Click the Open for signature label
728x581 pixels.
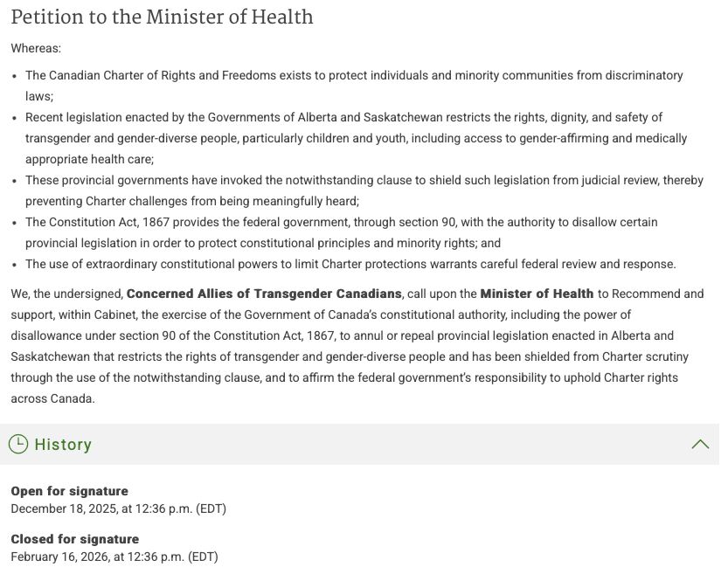[x=70, y=491]
